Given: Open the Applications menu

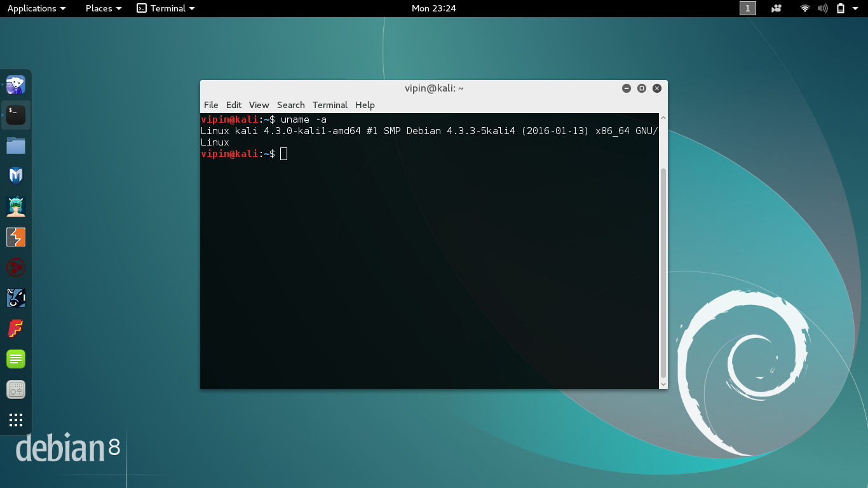Looking at the screenshot, I should [36, 8].
